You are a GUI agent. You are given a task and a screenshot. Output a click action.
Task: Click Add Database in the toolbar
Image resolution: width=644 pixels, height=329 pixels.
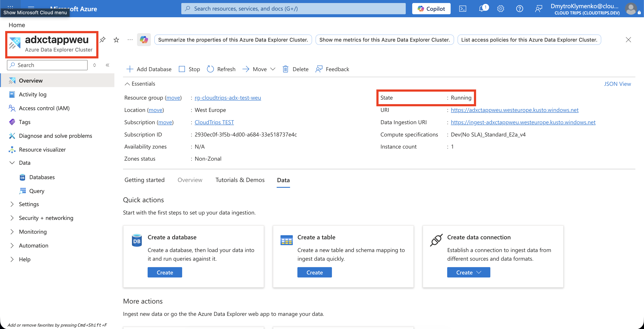coord(149,69)
